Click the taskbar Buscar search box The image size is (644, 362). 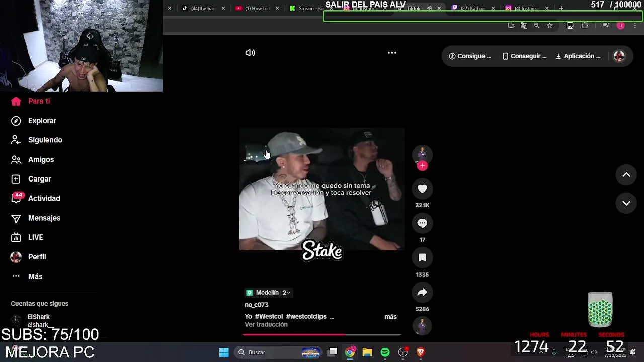(x=278, y=352)
